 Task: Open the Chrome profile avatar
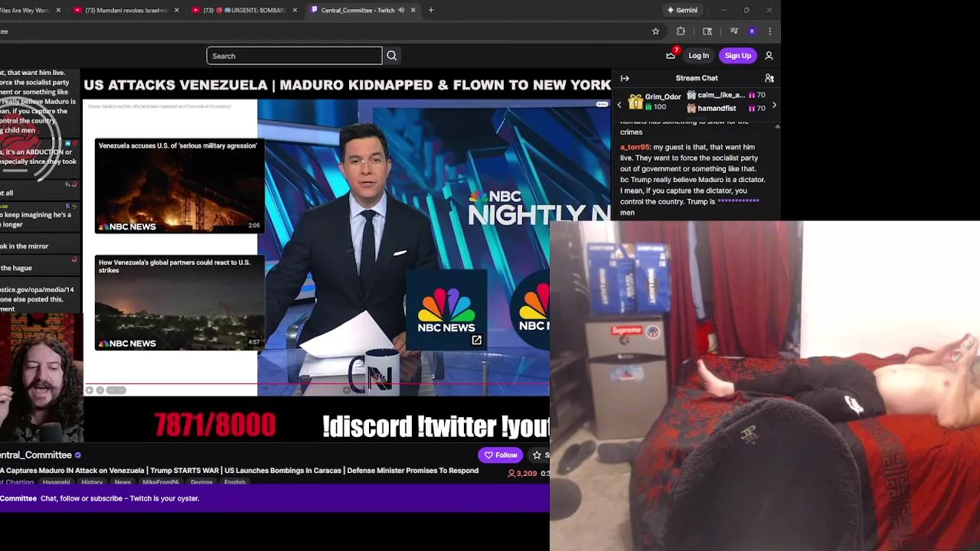pyautogui.click(x=752, y=31)
